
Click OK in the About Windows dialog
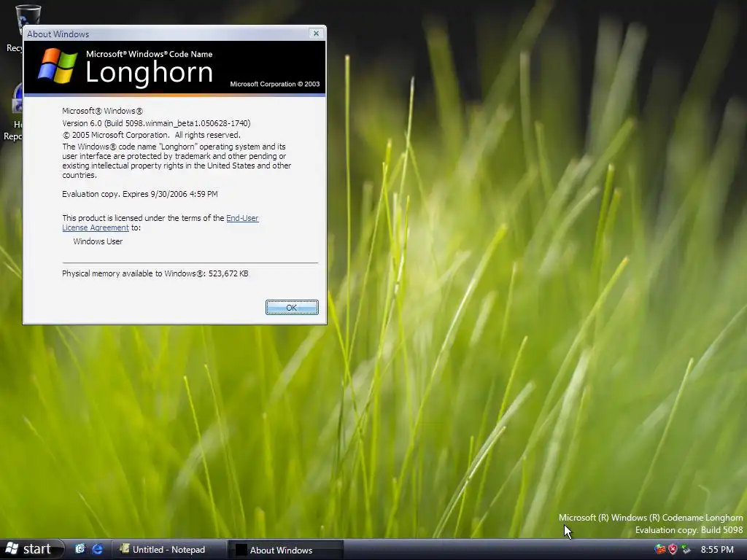[x=292, y=308]
